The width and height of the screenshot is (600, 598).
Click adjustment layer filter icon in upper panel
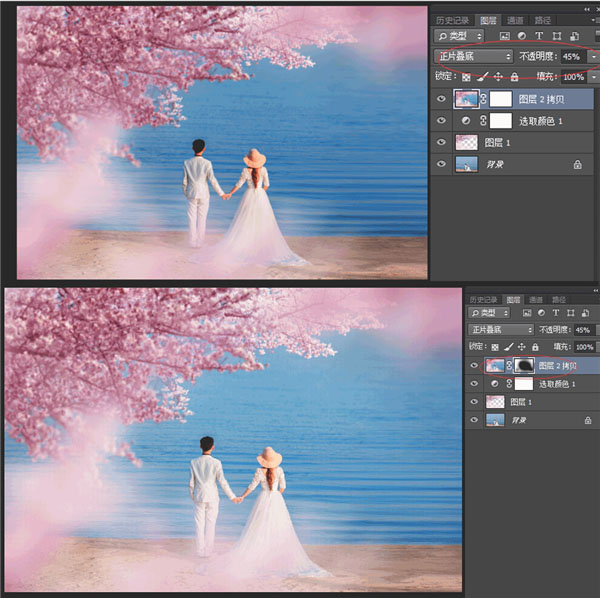click(522, 36)
